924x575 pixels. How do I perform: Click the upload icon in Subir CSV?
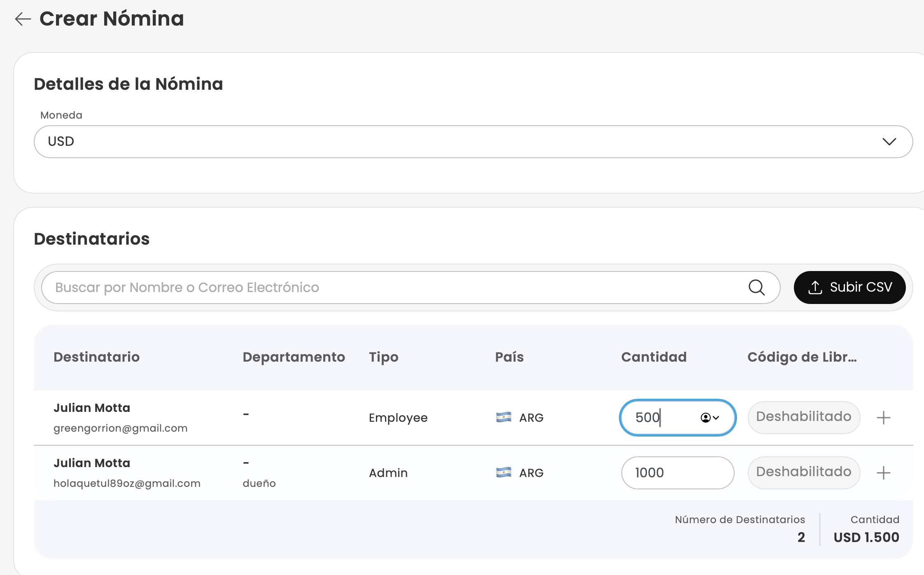pyautogui.click(x=815, y=287)
